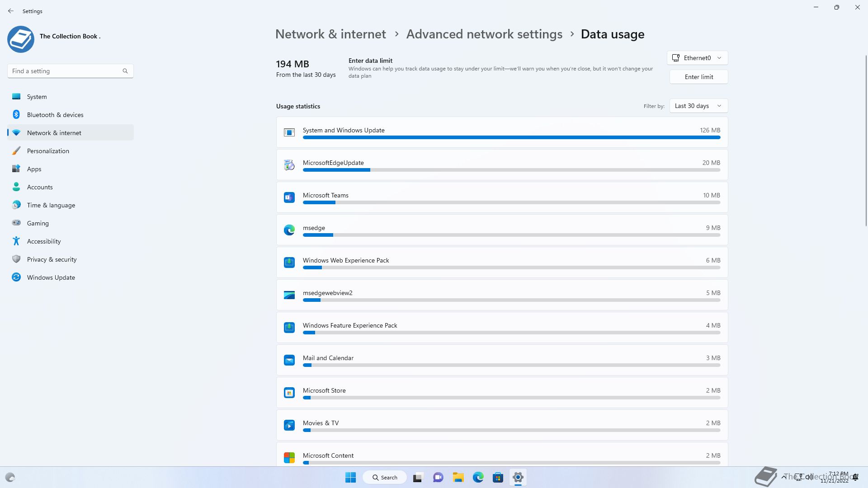Image resolution: width=868 pixels, height=488 pixels.
Task: Open Accessibility settings
Action: click(71, 241)
